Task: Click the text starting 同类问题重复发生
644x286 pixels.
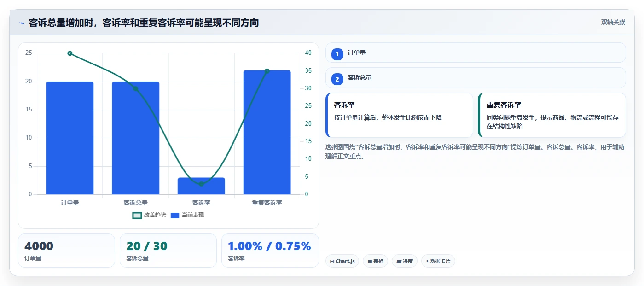Action: 552,122
